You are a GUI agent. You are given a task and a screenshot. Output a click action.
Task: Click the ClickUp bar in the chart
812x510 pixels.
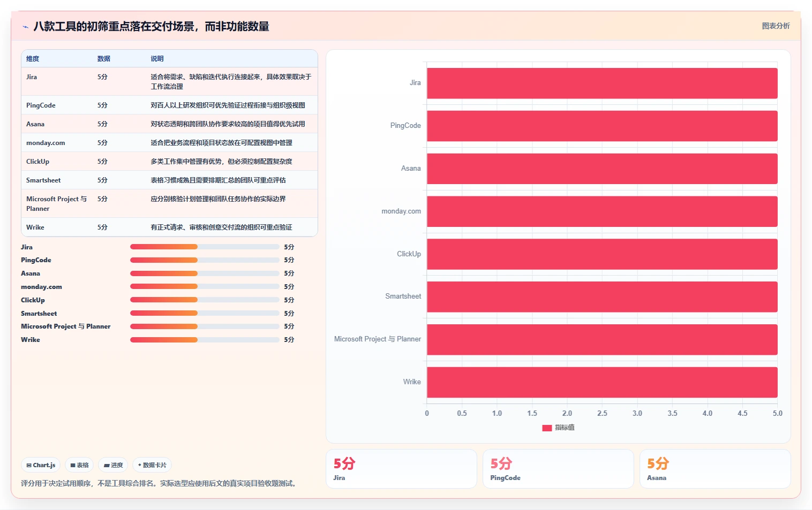(x=602, y=254)
